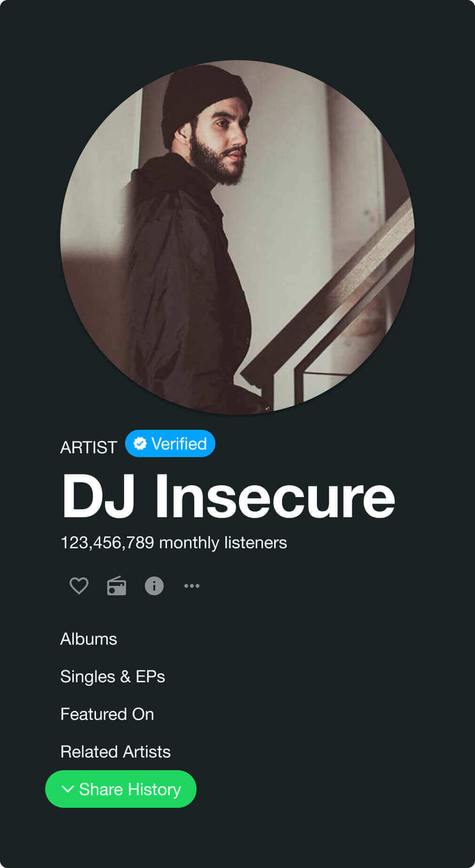
Task: Click the ARTIST label above the name
Action: click(89, 447)
